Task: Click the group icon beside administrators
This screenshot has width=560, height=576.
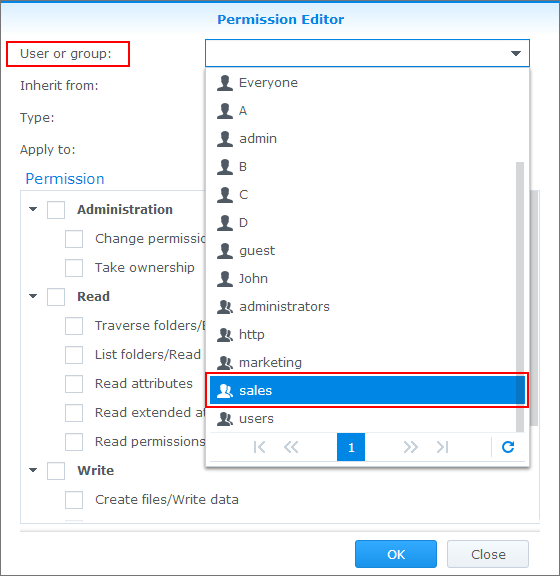Action: (225, 307)
